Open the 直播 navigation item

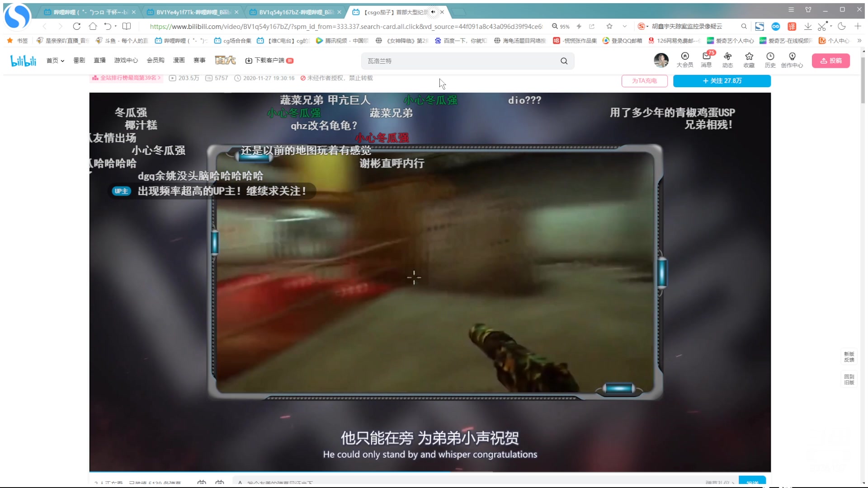[x=99, y=60]
